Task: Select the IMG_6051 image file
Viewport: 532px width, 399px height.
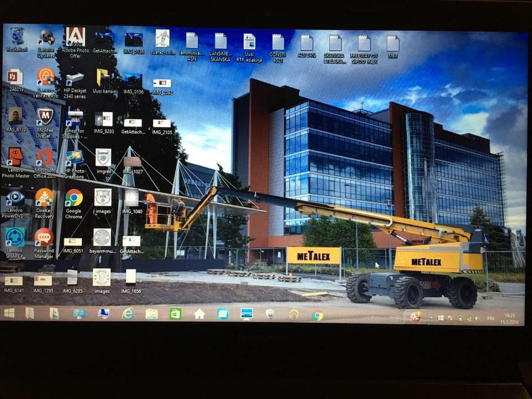Action: click(x=73, y=245)
